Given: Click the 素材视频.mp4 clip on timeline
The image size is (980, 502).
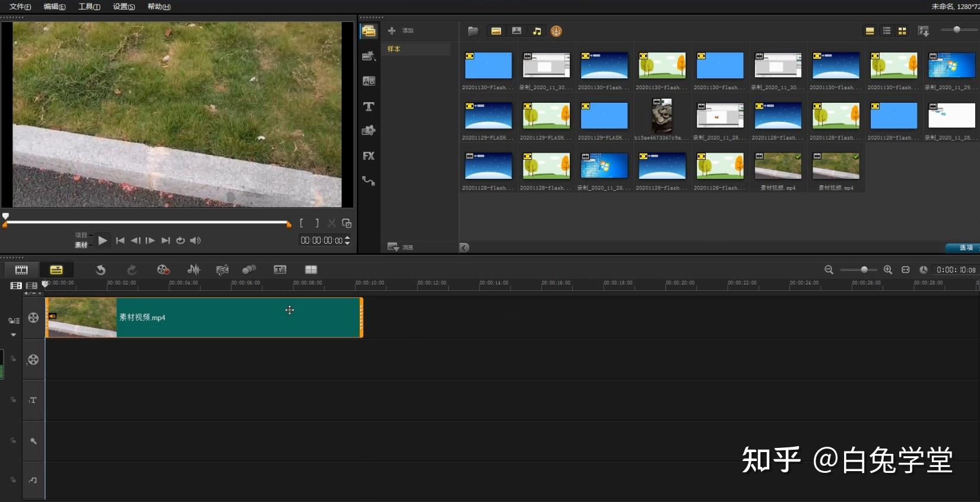Looking at the screenshot, I should click(x=204, y=318).
